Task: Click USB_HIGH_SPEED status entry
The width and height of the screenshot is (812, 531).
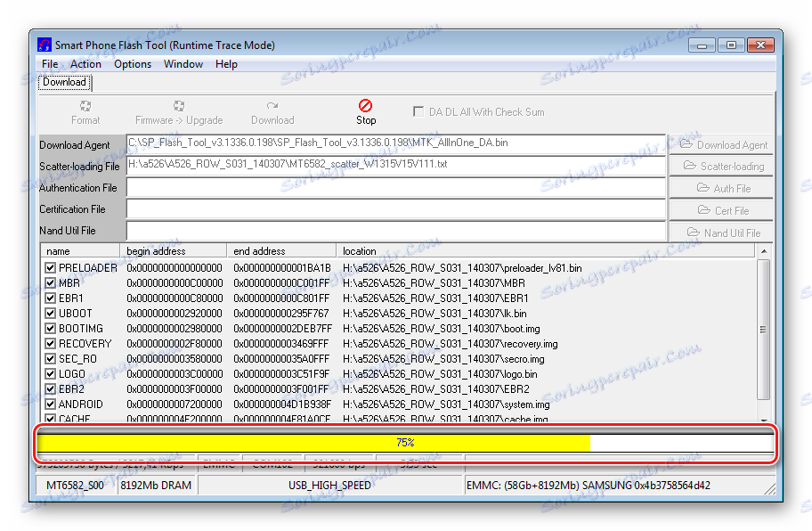Action: point(329,486)
